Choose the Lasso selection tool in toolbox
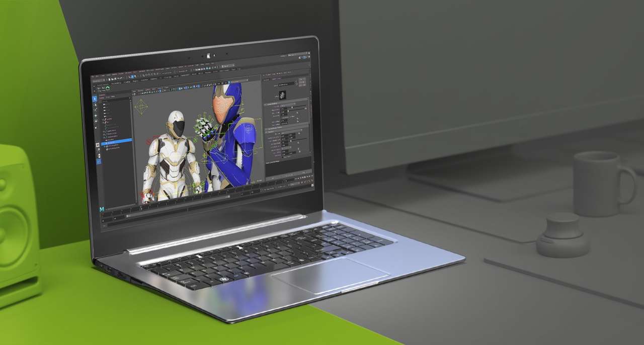Screen dimensions: 644x345 tap(96, 105)
